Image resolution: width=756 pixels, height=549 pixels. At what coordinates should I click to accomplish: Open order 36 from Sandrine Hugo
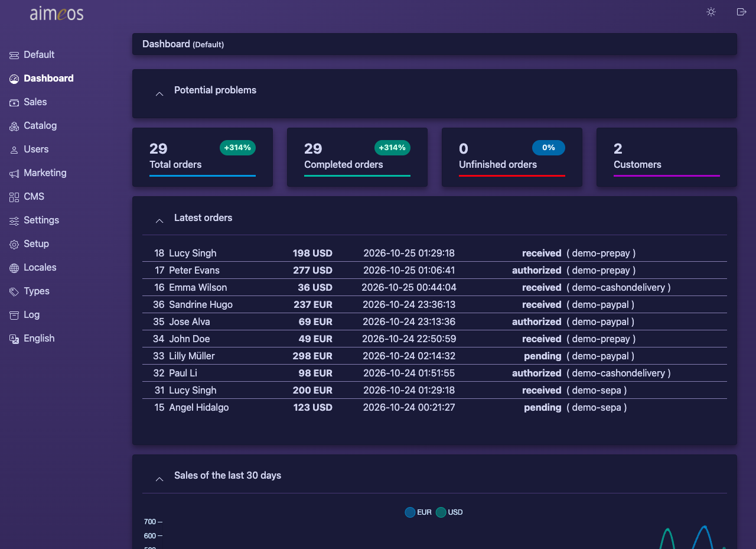coord(435,304)
